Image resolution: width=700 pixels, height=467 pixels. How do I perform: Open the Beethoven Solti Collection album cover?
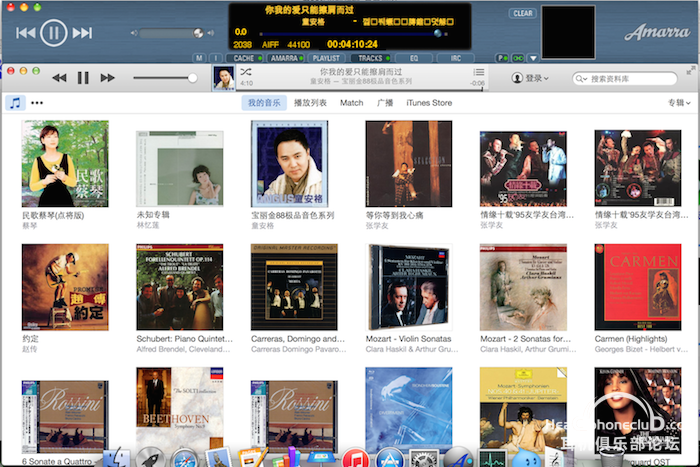pos(179,409)
